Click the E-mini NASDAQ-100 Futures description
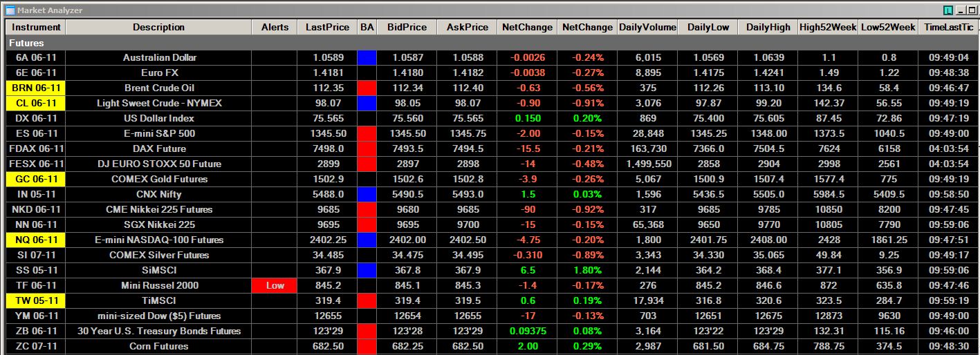980x355 pixels. (x=159, y=240)
